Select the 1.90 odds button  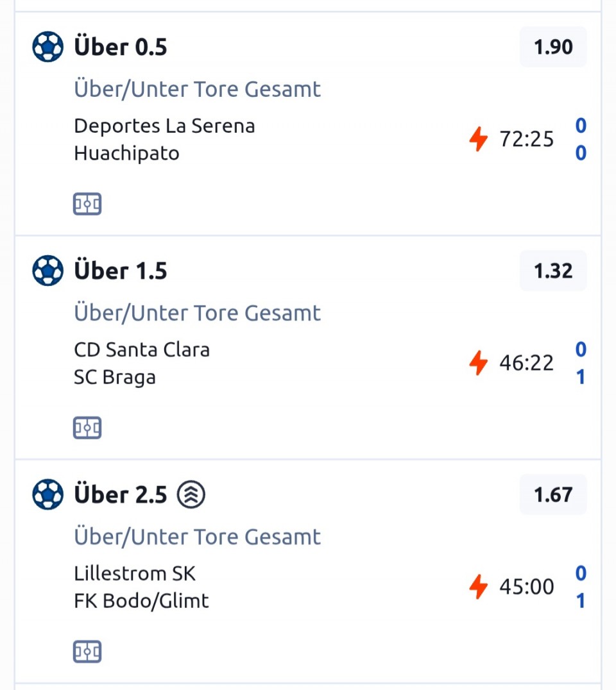coord(553,47)
